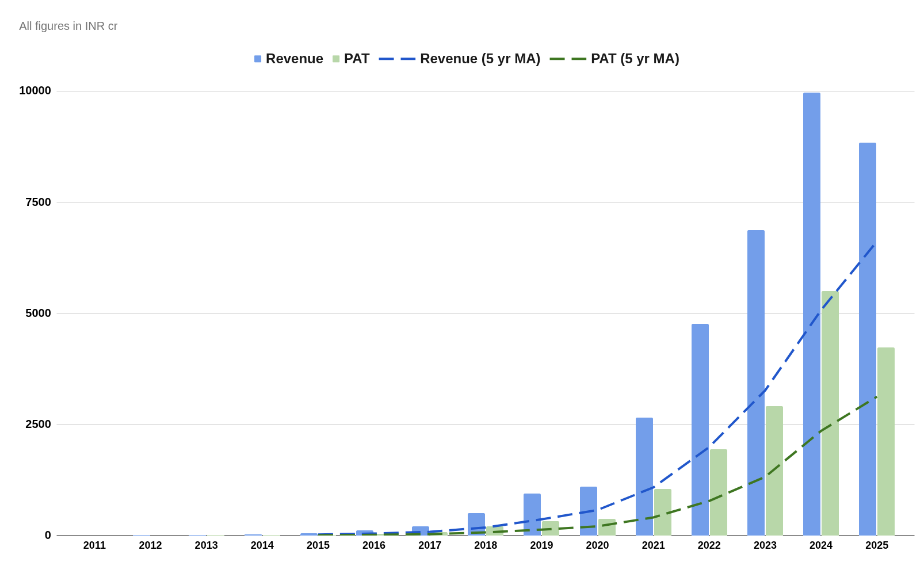Click the 2022 PAT bar
This screenshot has width=924, height=562.
[719, 492]
